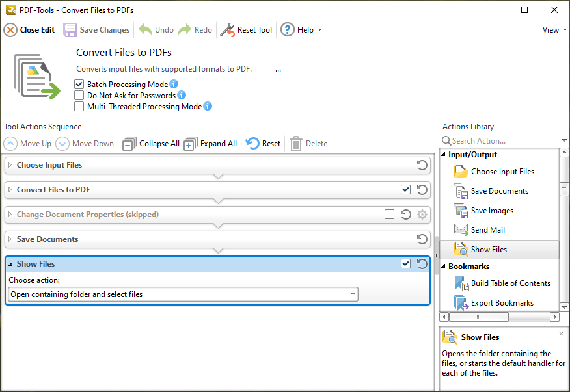Screen dimensions: 570x392
Task: Click the Expand All icon
Action: point(191,143)
